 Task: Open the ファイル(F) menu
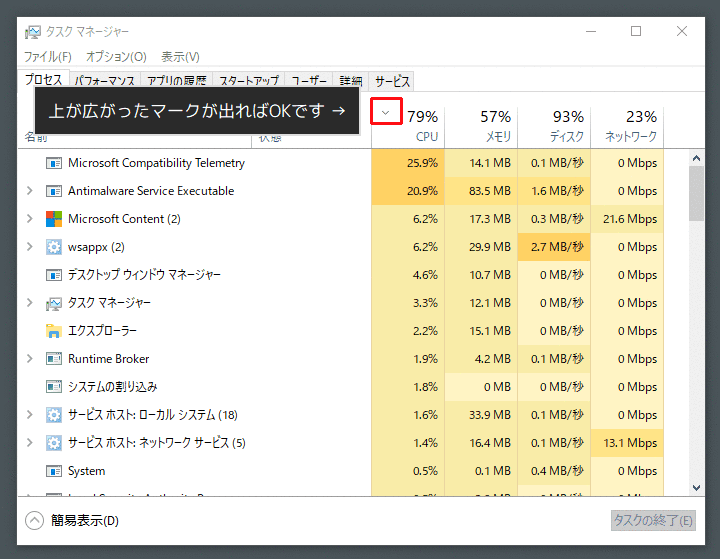click(47, 57)
